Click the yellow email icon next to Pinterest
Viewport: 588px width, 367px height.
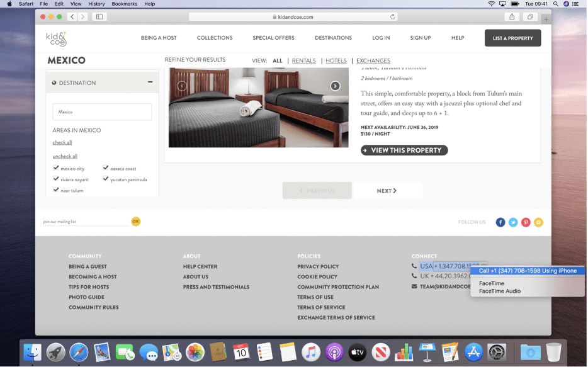538,222
